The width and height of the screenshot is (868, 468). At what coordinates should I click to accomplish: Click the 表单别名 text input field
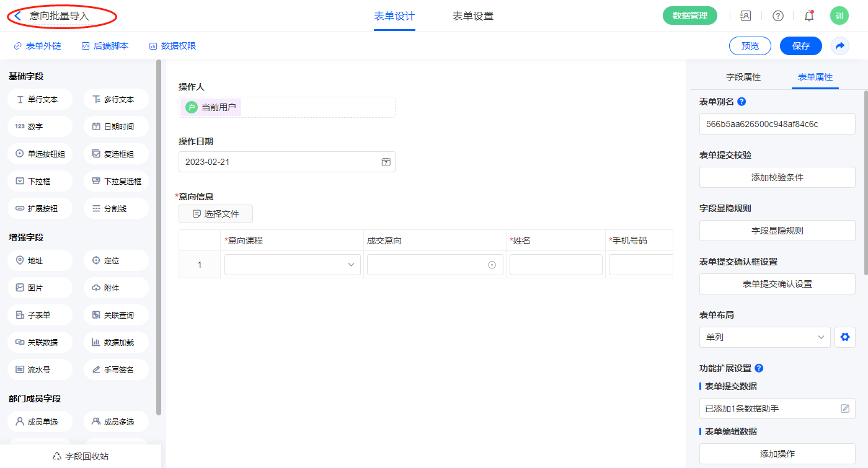coord(777,124)
